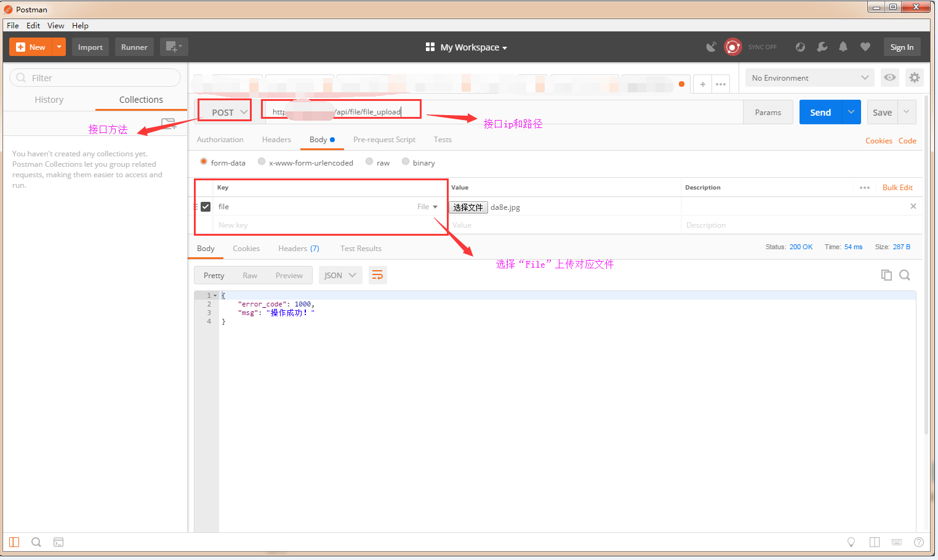Screen dimensions: 938x560
Task: Copy the response with copy icon
Action: pos(886,275)
